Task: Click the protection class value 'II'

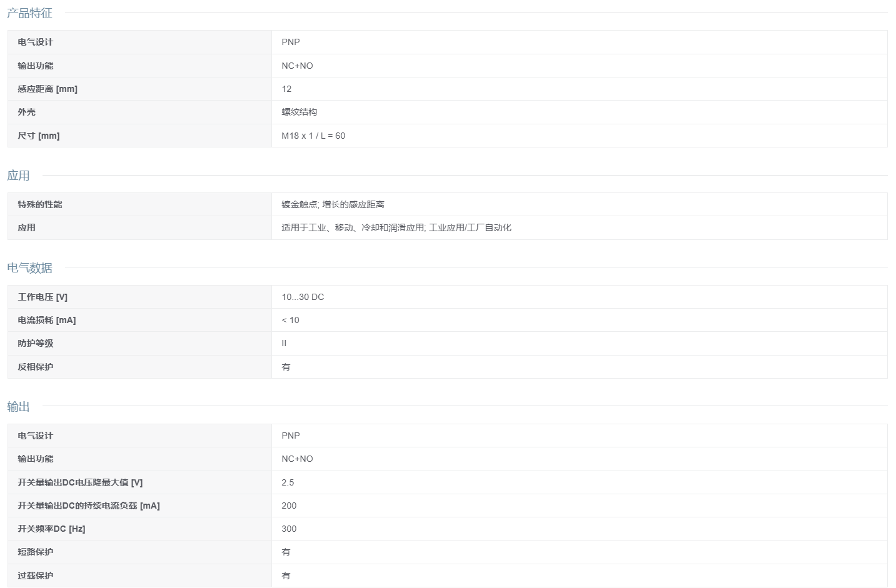Action: pyautogui.click(x=284, y=343)
